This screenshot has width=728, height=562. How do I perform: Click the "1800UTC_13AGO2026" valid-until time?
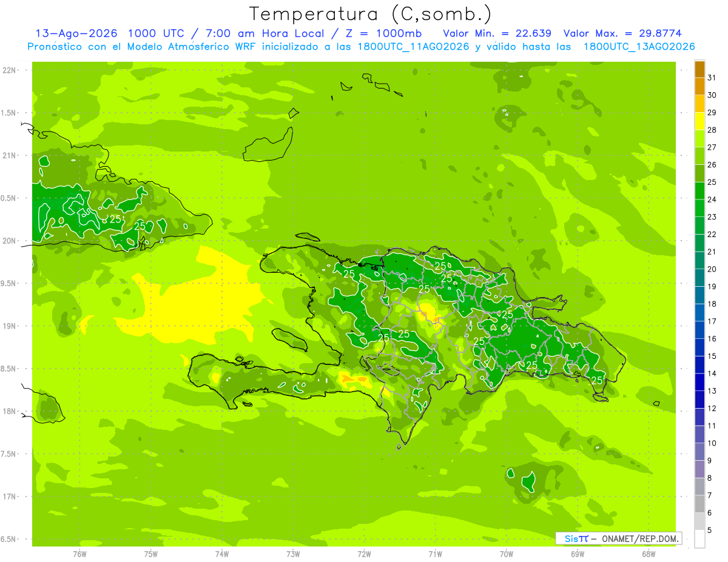point(639,47)
